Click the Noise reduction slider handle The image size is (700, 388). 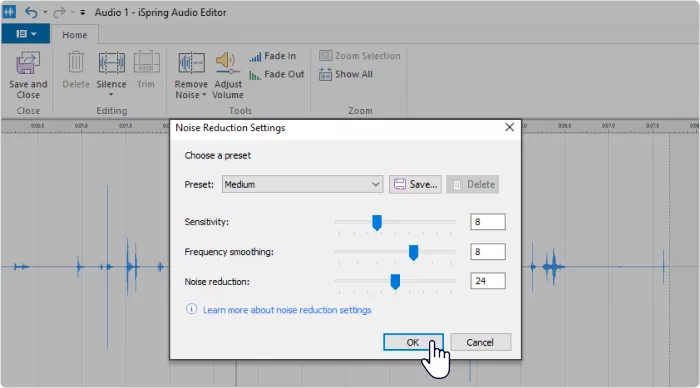click(395, 282)
